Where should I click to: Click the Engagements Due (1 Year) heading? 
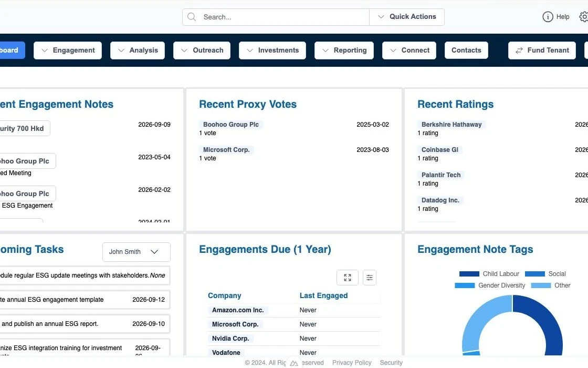(x=265, y=250)
